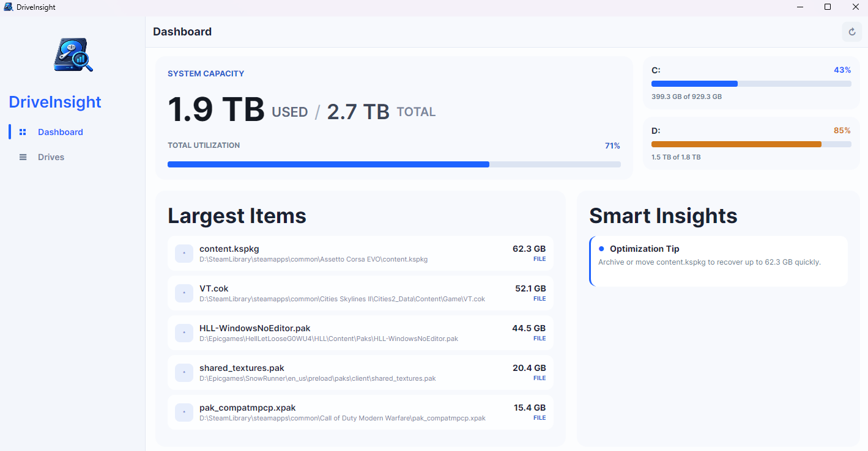Click the file icon beside HLL-WindowsNoEditor.pak
The width and height of the screenshot is (868, 451).
point(184,332)
